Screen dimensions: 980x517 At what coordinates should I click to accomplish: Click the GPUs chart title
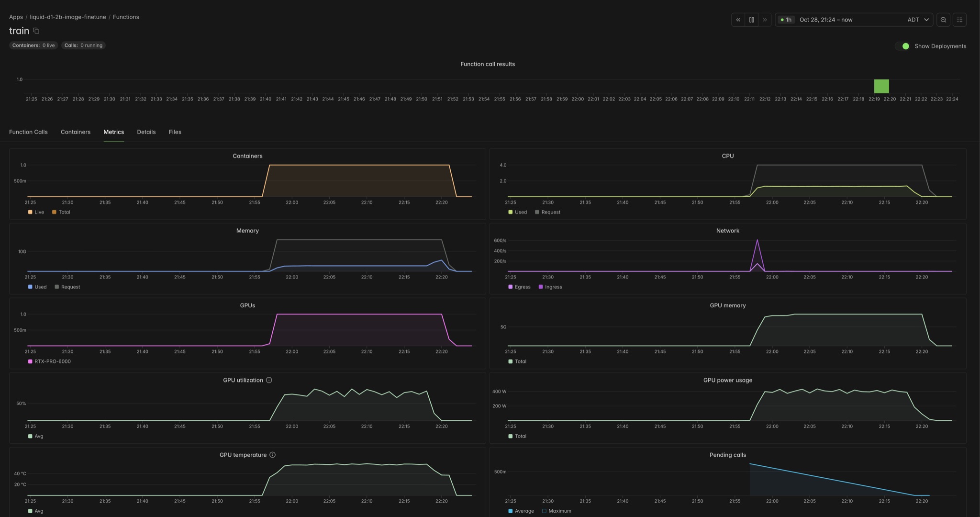click(247, 305)
